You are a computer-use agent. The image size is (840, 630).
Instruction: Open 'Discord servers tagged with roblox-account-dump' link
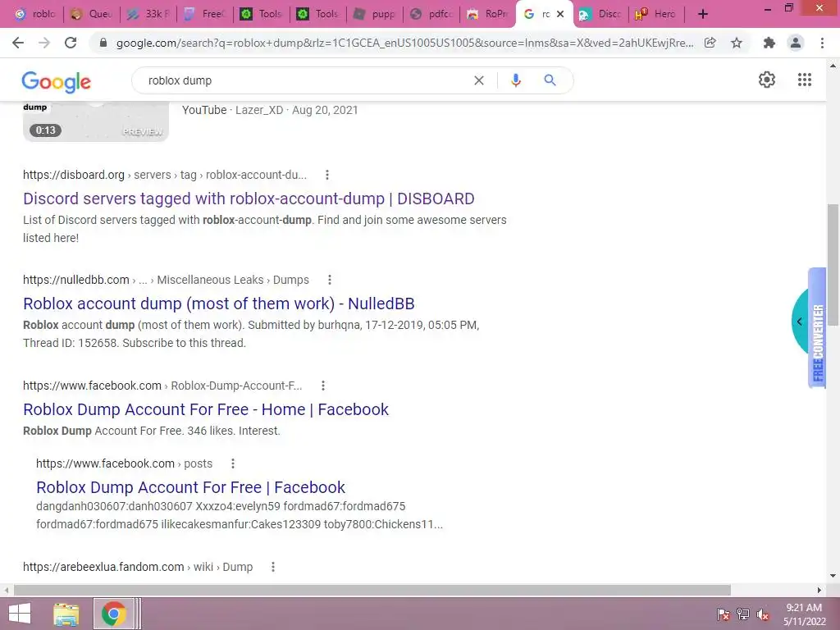(x=249, y=199)
